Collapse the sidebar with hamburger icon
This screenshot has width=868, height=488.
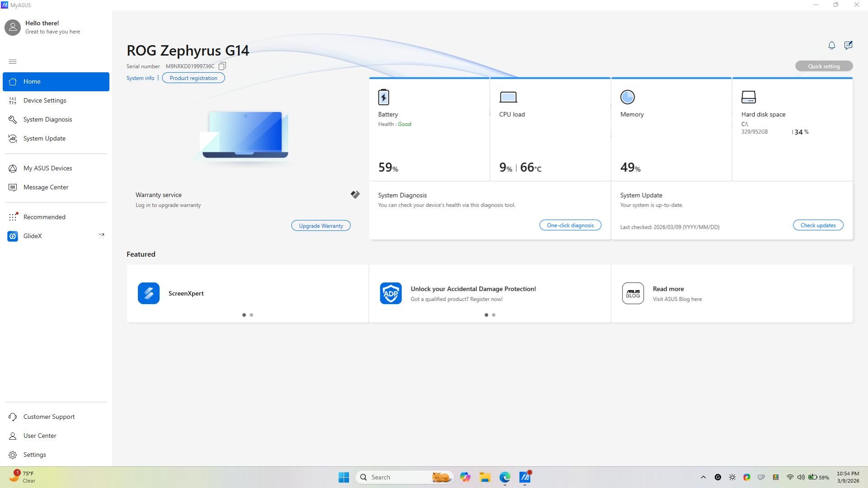pos(13,61)
